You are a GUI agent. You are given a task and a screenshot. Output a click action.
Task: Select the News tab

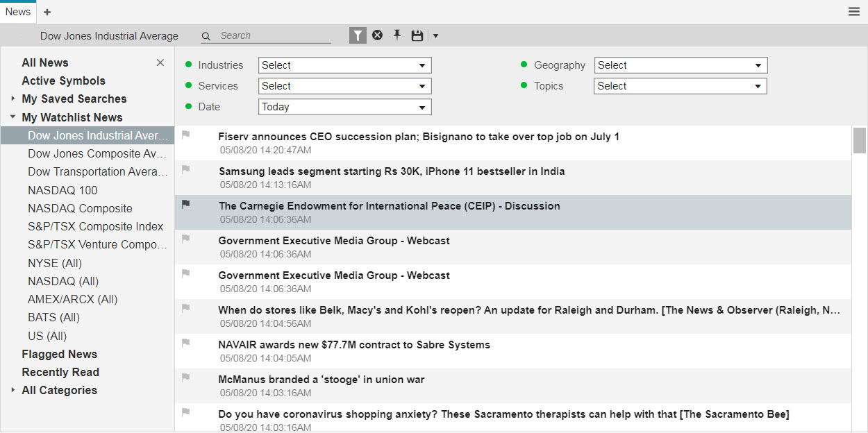coord(18,12)
